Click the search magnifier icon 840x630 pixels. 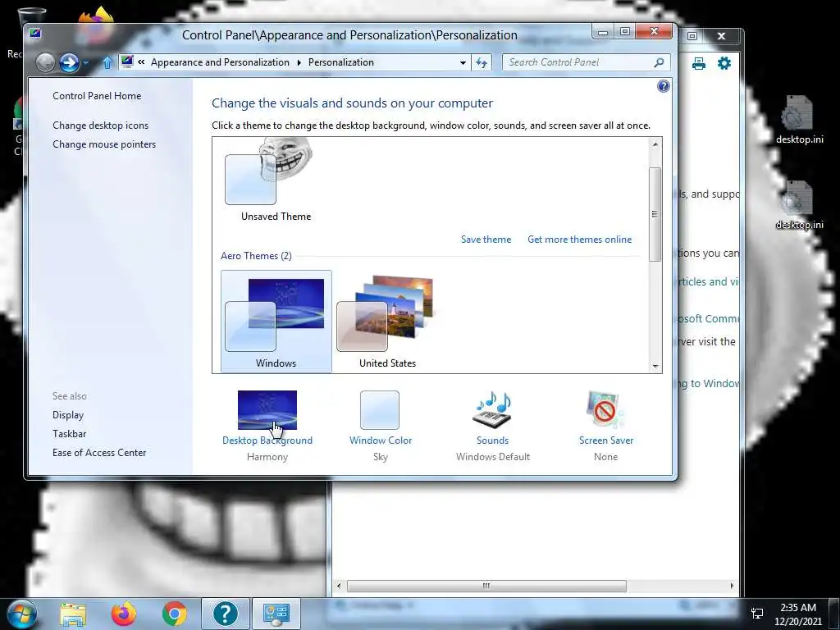tap(659, 62)
